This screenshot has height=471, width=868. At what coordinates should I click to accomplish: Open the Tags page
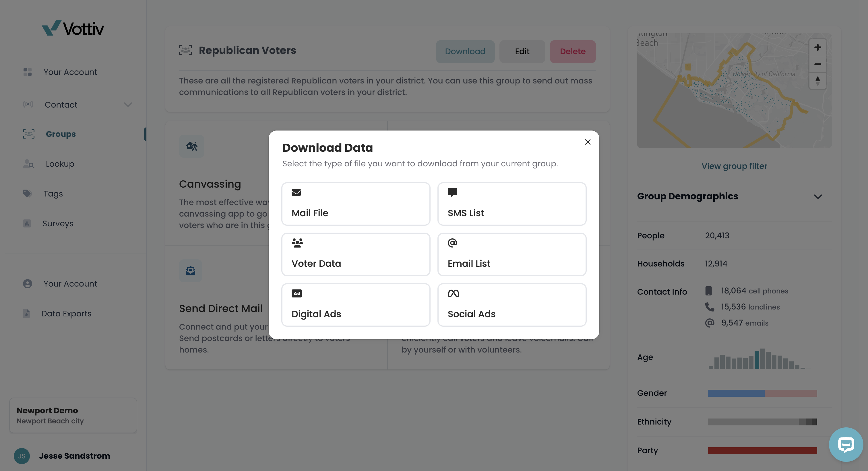coord(53,194)
